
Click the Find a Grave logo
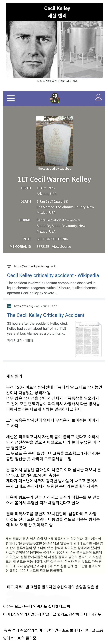point(55,98)
